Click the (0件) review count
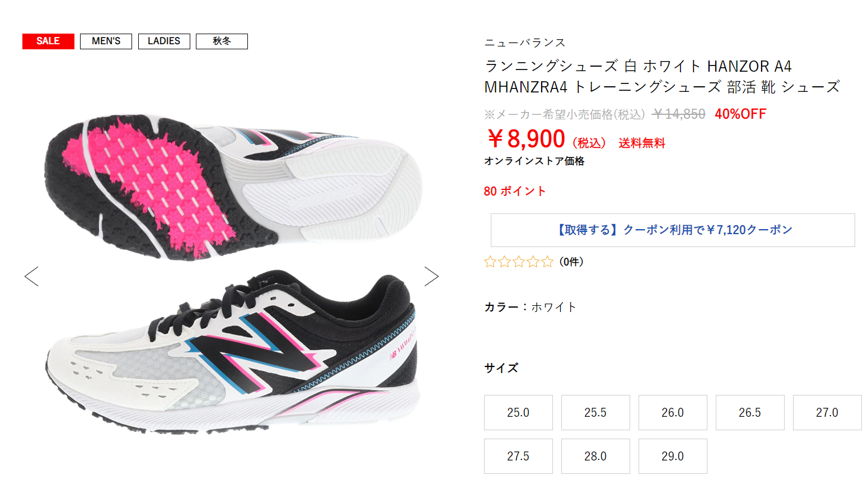 (x=571, y=262)
